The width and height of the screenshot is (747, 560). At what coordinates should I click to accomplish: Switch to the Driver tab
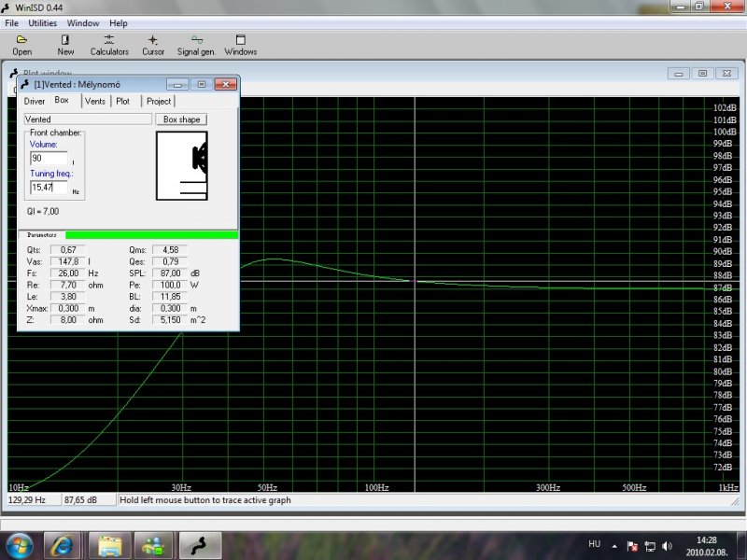(35, 101)
